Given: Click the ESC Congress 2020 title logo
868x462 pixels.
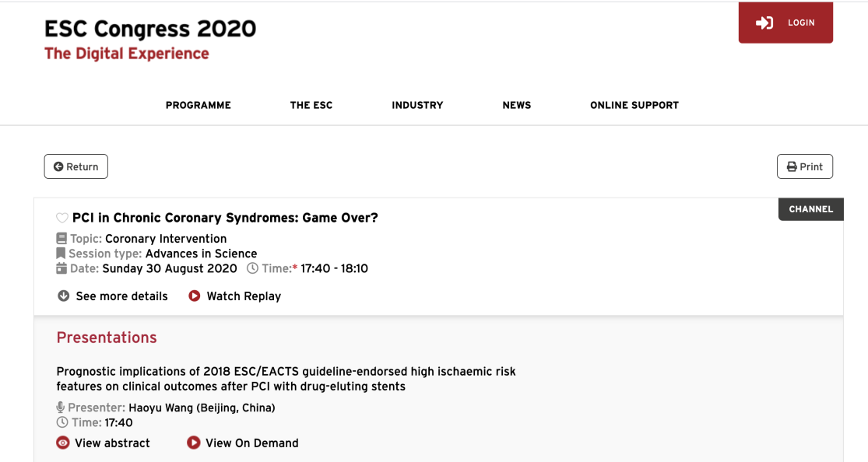Looking at the screenshot, I should point(150,29).
